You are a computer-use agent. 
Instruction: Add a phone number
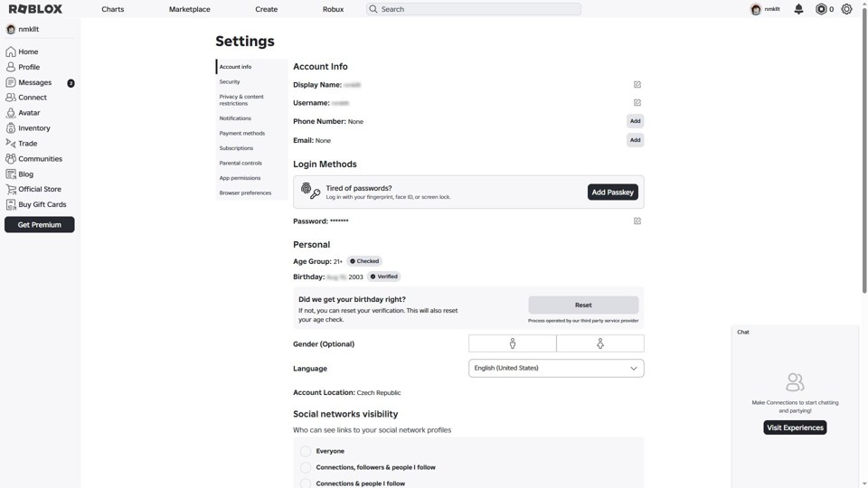tap(635, 121)
